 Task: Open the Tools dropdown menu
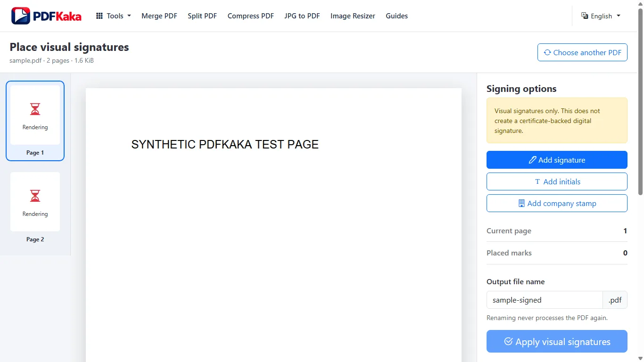click(x=114, y=16)
